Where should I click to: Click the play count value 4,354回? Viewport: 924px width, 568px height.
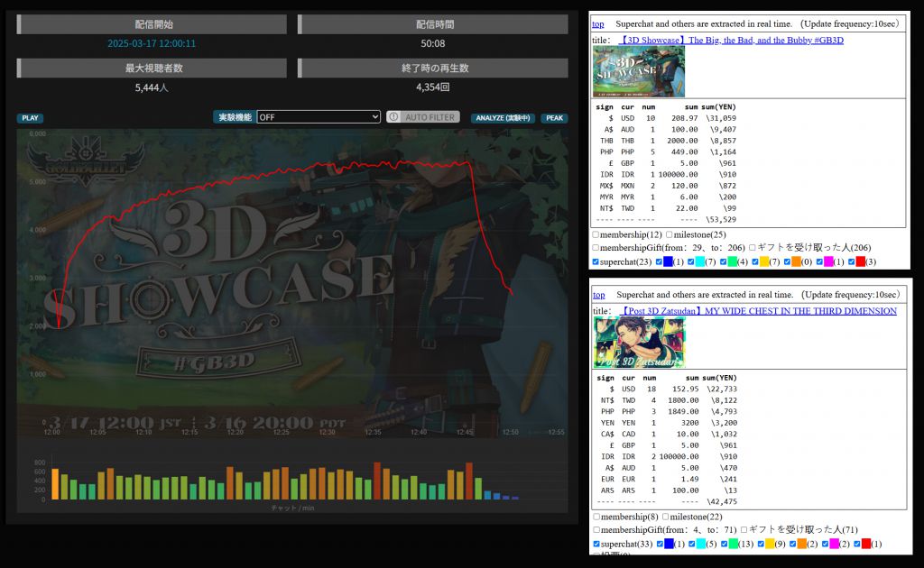433,87
